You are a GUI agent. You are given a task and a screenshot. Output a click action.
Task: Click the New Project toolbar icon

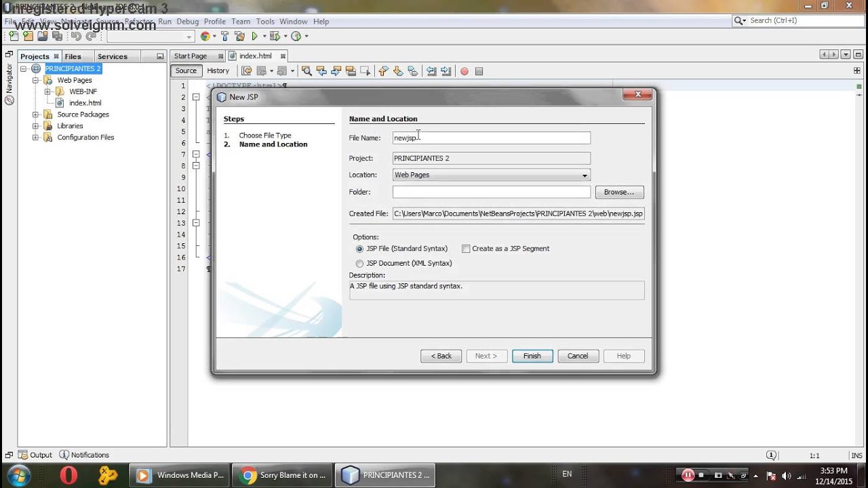[x=28, y=36]
